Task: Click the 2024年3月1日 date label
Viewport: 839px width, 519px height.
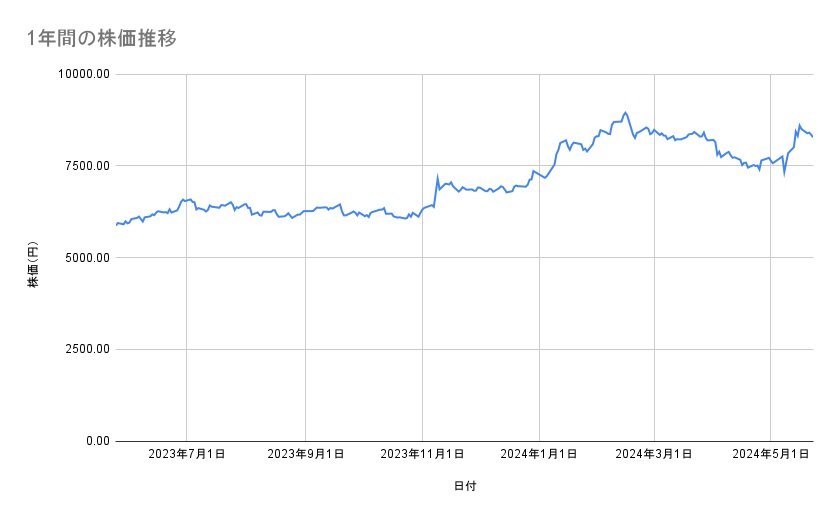Action: tap(655, 455)
